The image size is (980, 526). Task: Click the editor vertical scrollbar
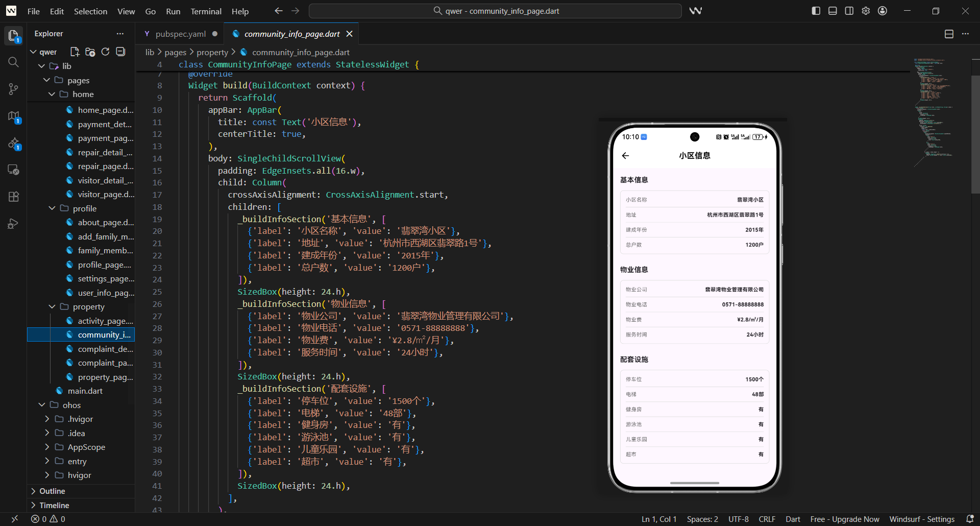coord(975,134)
